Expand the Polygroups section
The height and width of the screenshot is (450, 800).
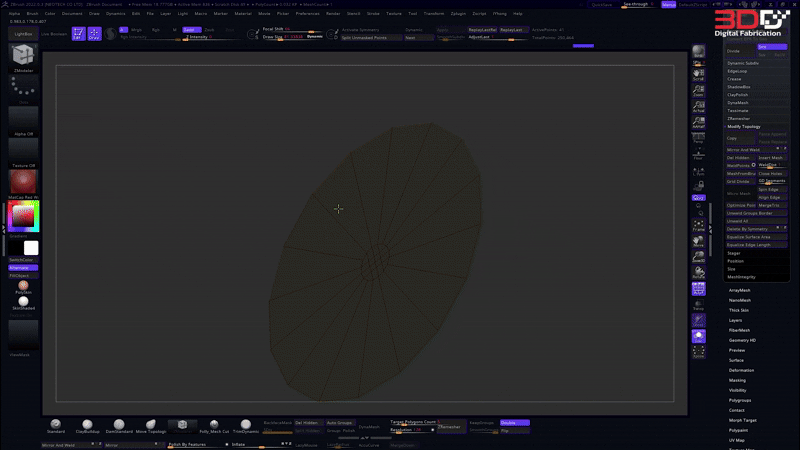click(741, 400)
